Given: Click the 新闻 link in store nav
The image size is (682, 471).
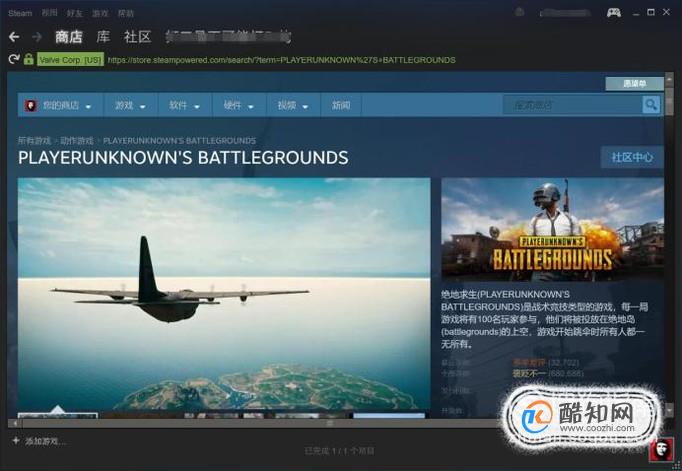Looking at the screenshot, I should [x=341, y=105].
